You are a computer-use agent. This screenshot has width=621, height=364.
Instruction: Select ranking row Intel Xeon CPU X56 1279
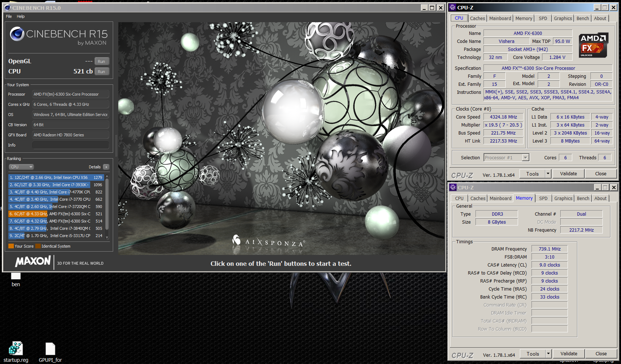pos(56,177)
